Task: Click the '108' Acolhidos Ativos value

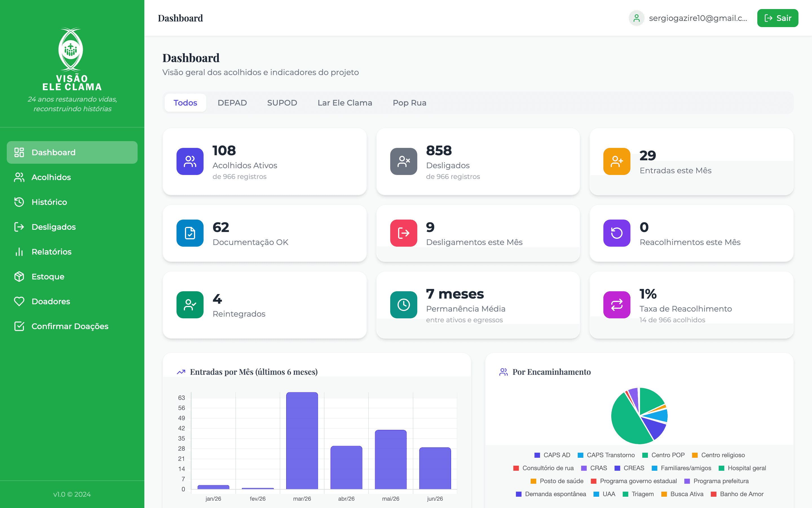Action: pyautogui.click(x=224, y=150)
